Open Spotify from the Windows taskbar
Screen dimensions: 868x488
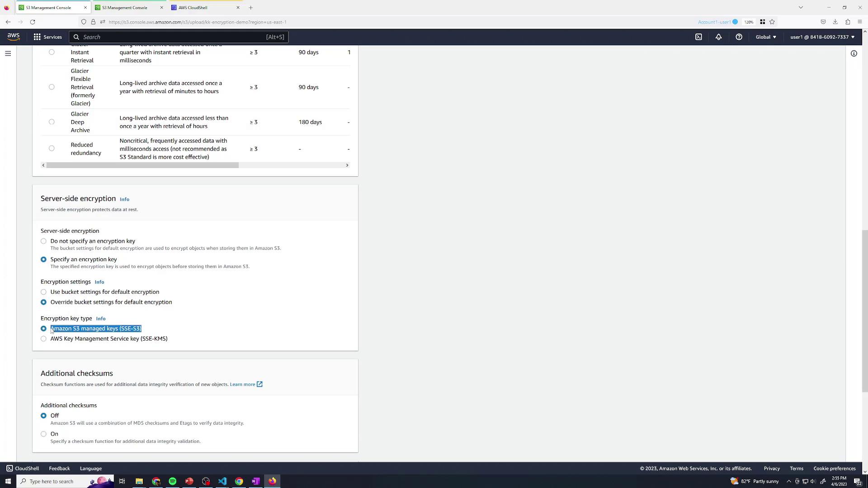pos(172,481)
